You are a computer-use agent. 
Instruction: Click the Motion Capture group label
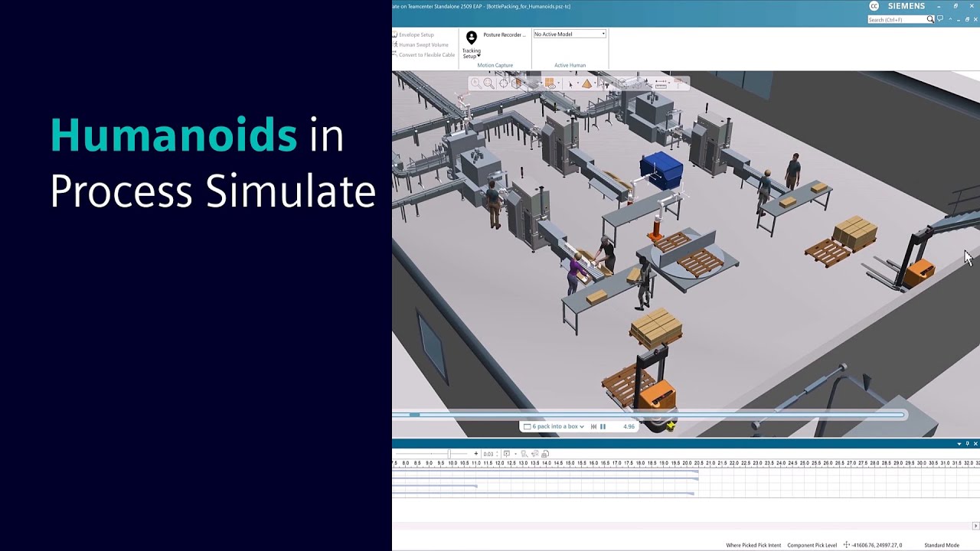coord(495,65)
